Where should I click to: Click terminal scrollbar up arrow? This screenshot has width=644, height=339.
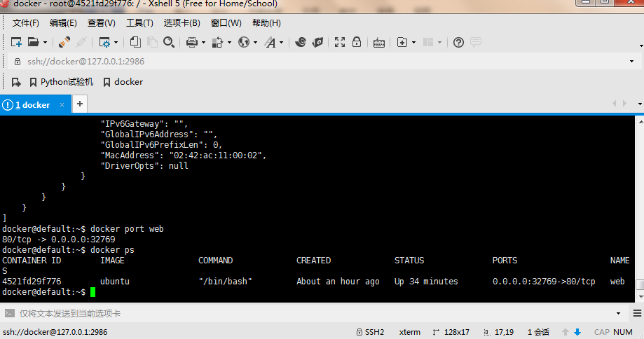(640, 121)
